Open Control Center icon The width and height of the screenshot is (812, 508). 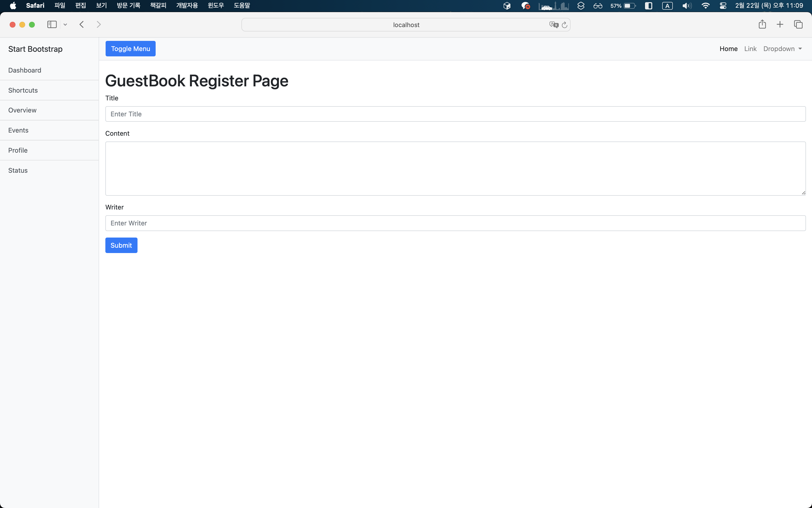723,6
